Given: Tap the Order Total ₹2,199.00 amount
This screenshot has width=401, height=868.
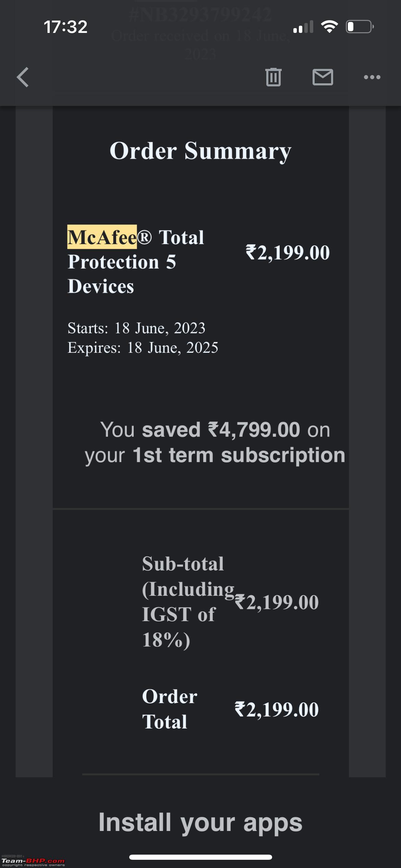Looking at the screenshot, I should point(277,709).
